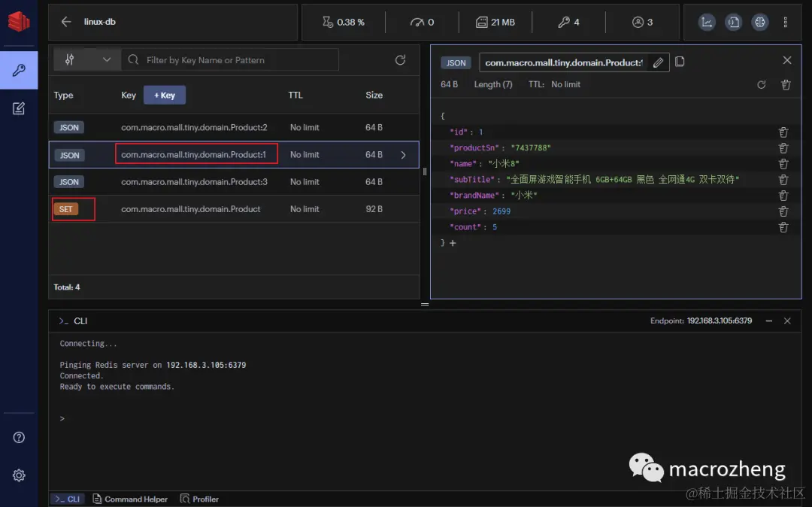
Task: Click the horizontal CLI resize handle
Action: coord(425,305)
